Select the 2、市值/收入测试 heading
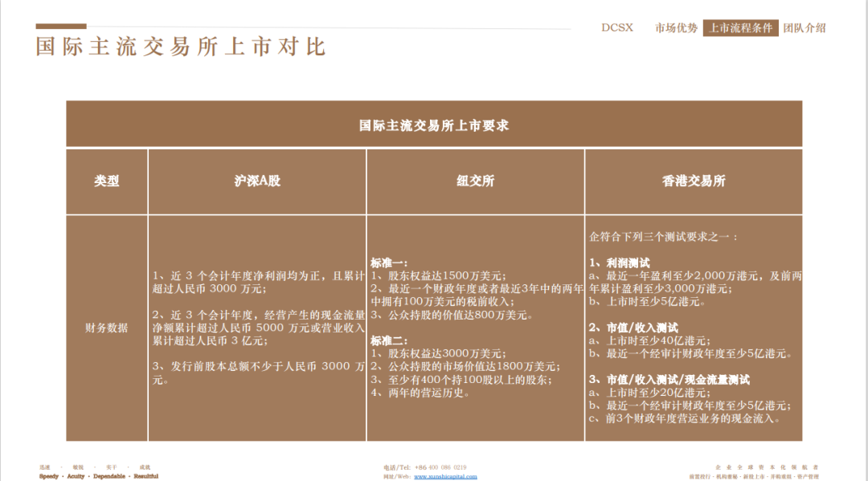 tap(633, 328)
